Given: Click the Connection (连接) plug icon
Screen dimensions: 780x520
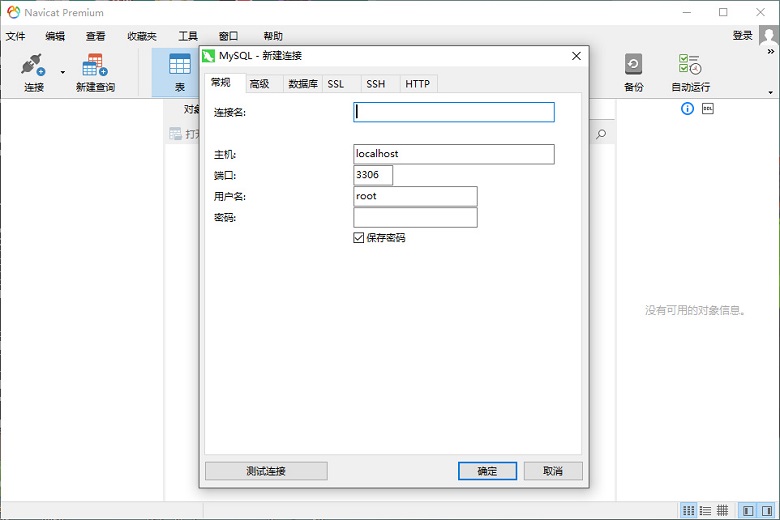Looking at the screenshot, I should (x=33, y=66).
